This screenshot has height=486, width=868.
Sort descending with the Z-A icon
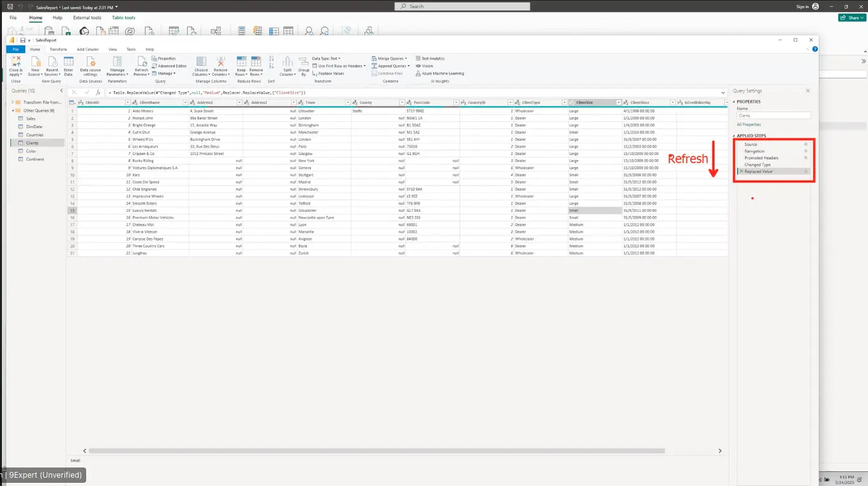pos(271,66)
